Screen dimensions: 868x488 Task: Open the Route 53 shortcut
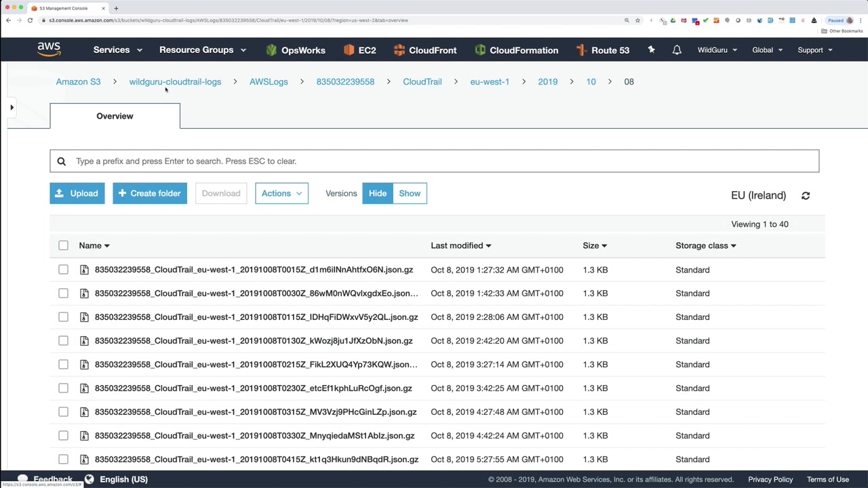[602, 50]
